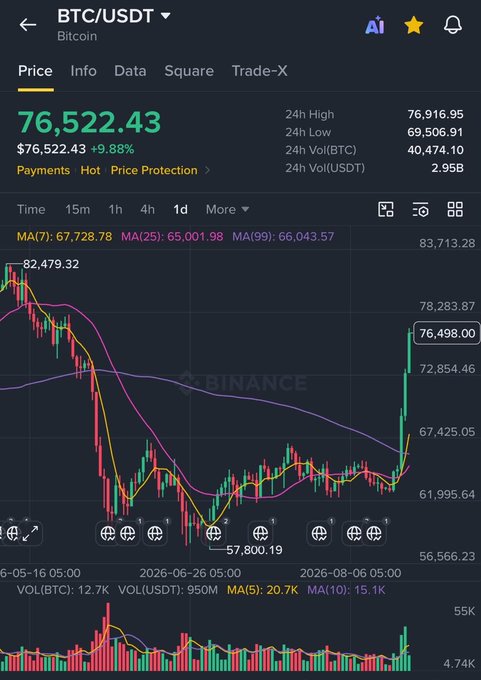Tap the 2026-08-06 05:00 date axis label
481x680 pixels.
click(350, 573)
